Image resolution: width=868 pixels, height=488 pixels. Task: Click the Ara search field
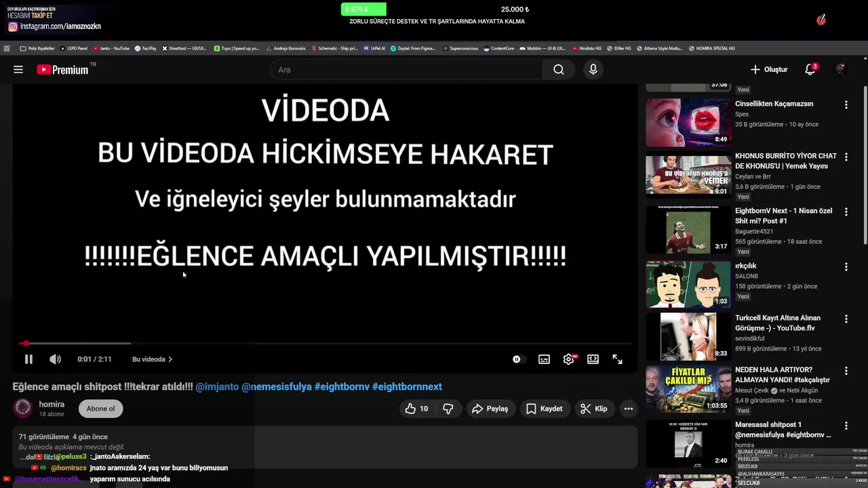tap(407, 70)
